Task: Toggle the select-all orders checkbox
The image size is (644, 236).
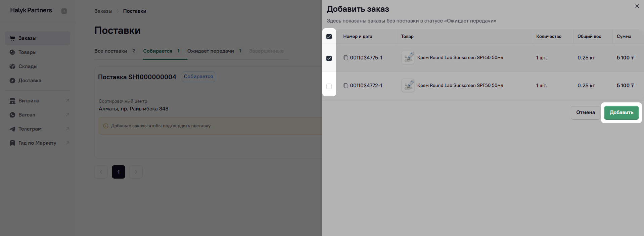Action: pos(329,37)
